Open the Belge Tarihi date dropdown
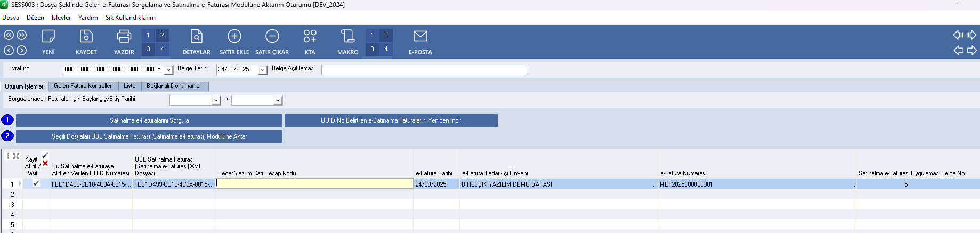 pyautogui.click(x=263, y=70)
